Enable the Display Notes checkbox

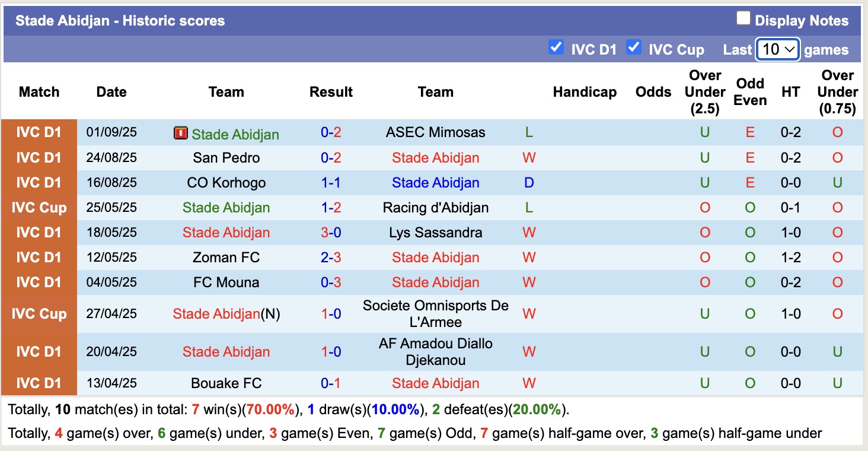tap(743, 19)
